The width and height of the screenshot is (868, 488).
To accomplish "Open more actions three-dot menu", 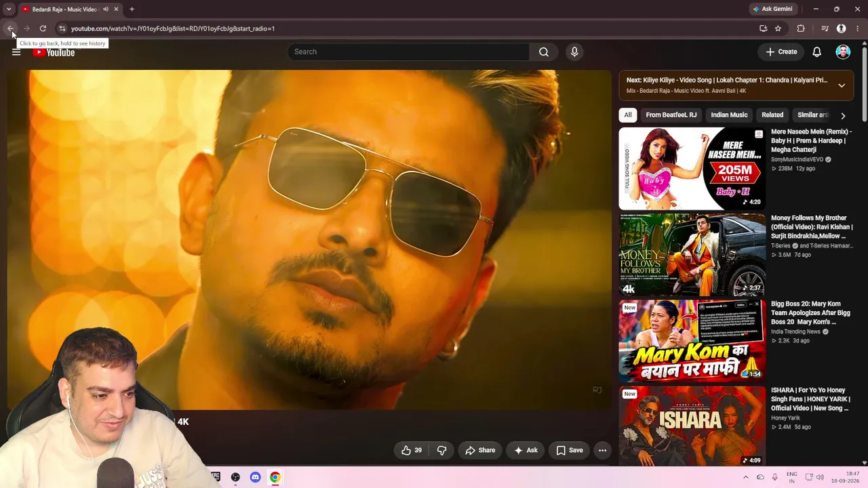I will click(602, 450).
